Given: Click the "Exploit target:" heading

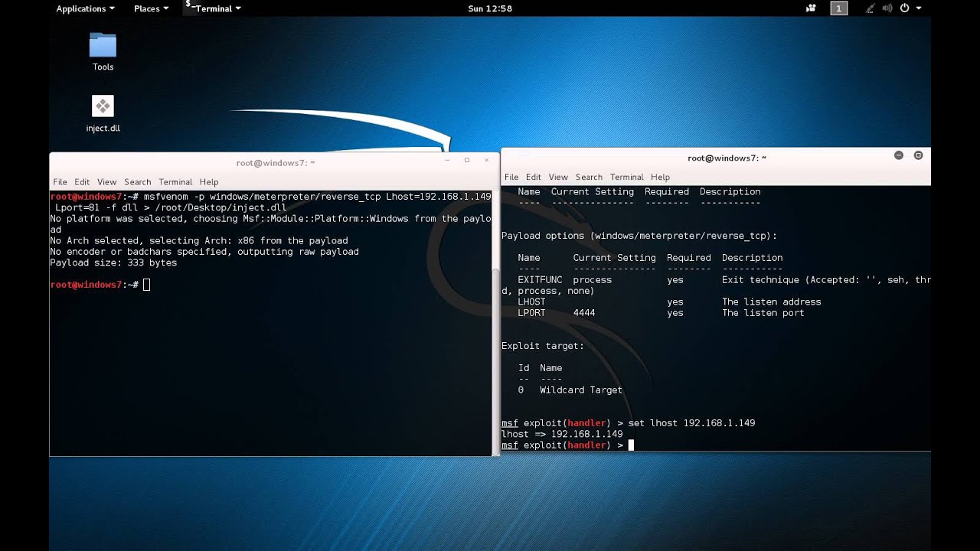Looking at the screenshot, I should 543,346.
